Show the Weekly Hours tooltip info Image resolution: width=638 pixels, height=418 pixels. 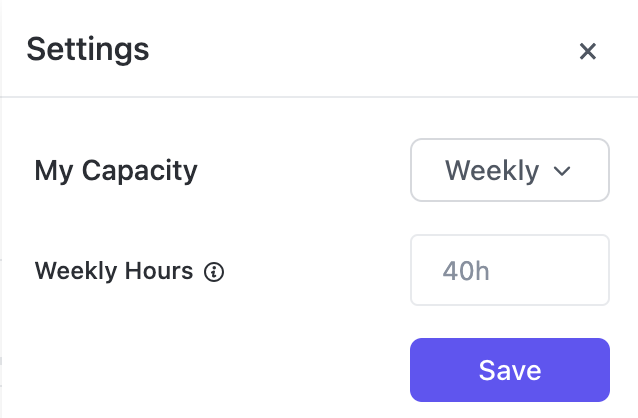[x=213, y=271]
